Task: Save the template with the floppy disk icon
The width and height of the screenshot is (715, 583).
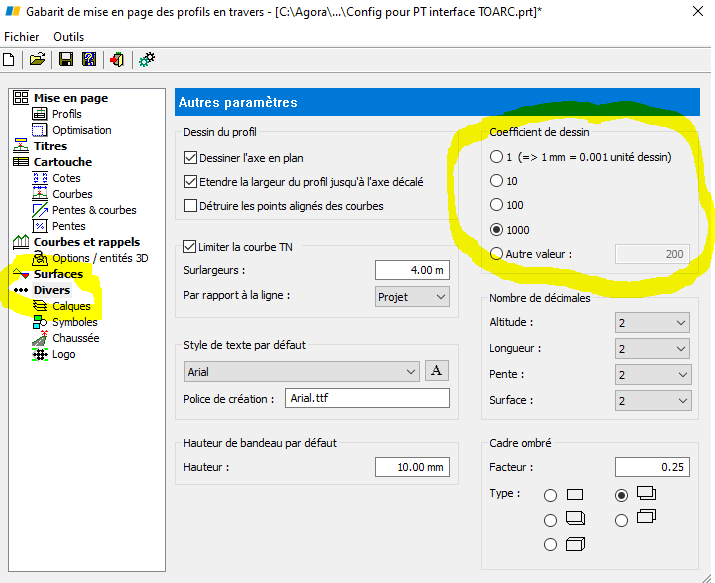Action: [66, 59]
